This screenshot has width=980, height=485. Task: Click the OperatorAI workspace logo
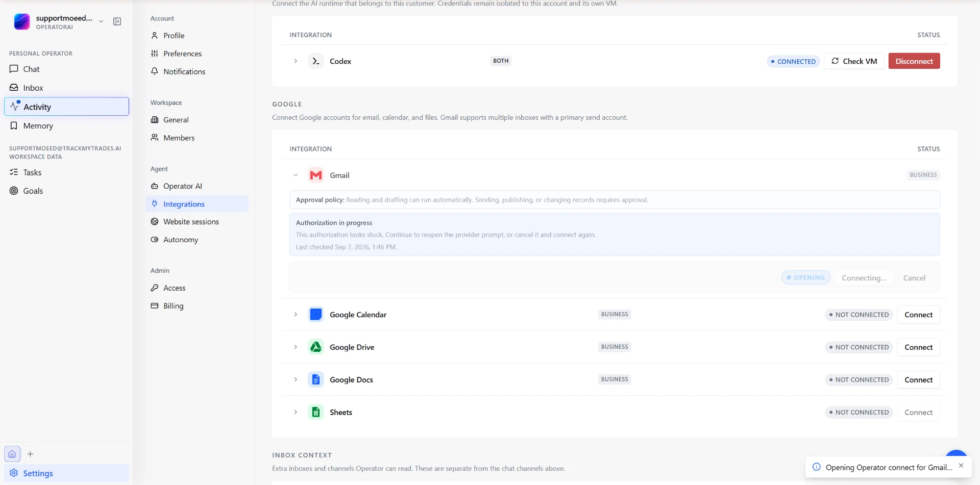[21, 21]
